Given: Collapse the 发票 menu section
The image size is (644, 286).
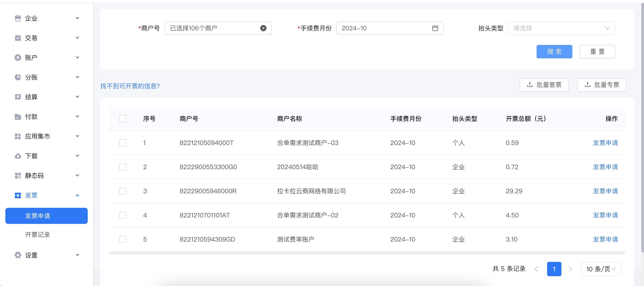Looking at the screenshot, I should (x=77, y=196).
